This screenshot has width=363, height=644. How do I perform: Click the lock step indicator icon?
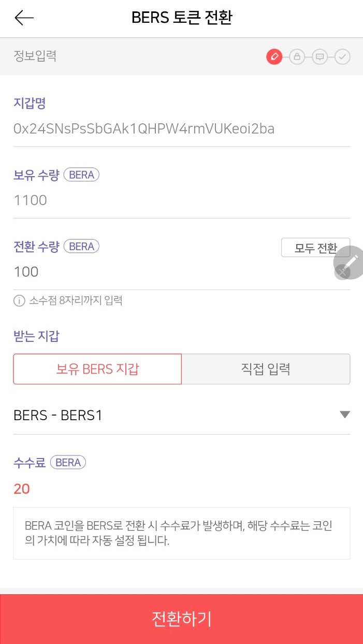pyautogui.click(x=297, y=57)
